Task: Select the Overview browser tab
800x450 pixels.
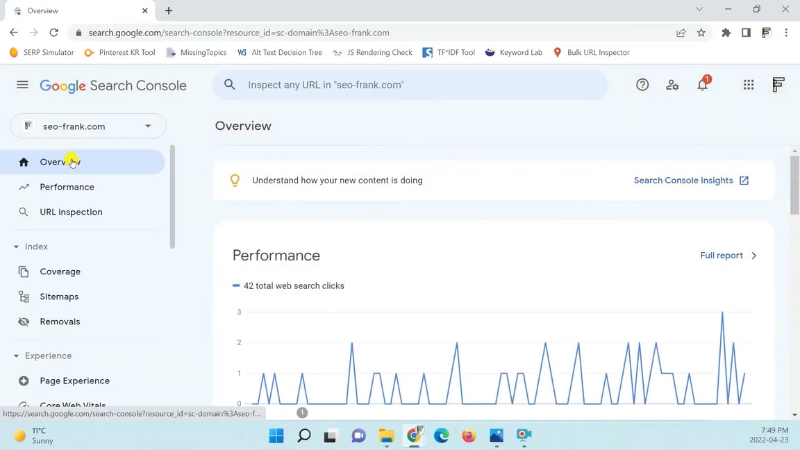Action: [79, 10]
